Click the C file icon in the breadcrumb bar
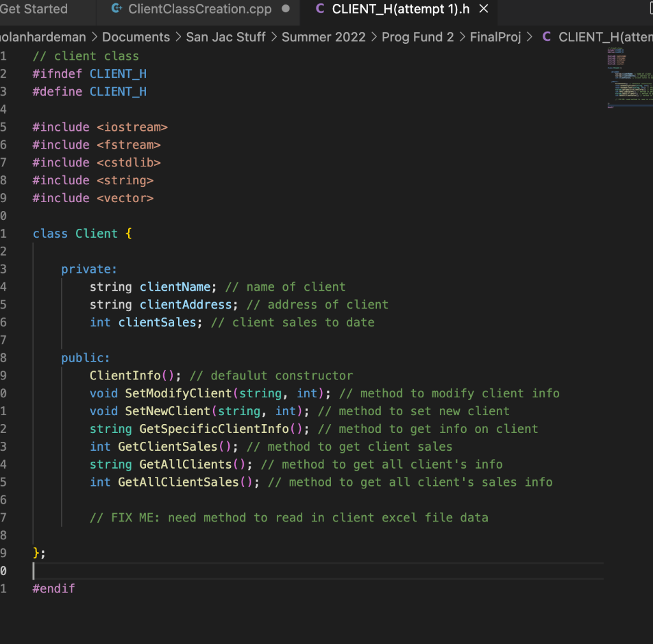Image resolution: width=653 pixels, height=644 pixels. pyautogui.click(x=547, y=37)
